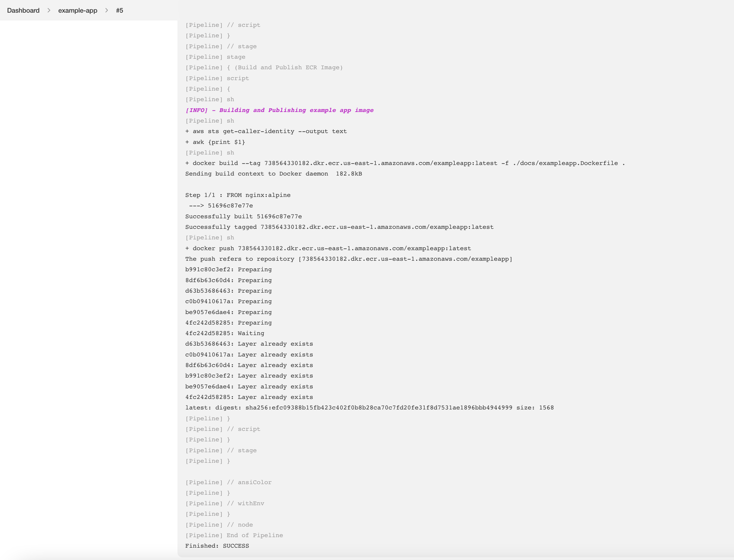Click the awk print $1 command line
The image size is (734, 560).
(x=215, y=142)
